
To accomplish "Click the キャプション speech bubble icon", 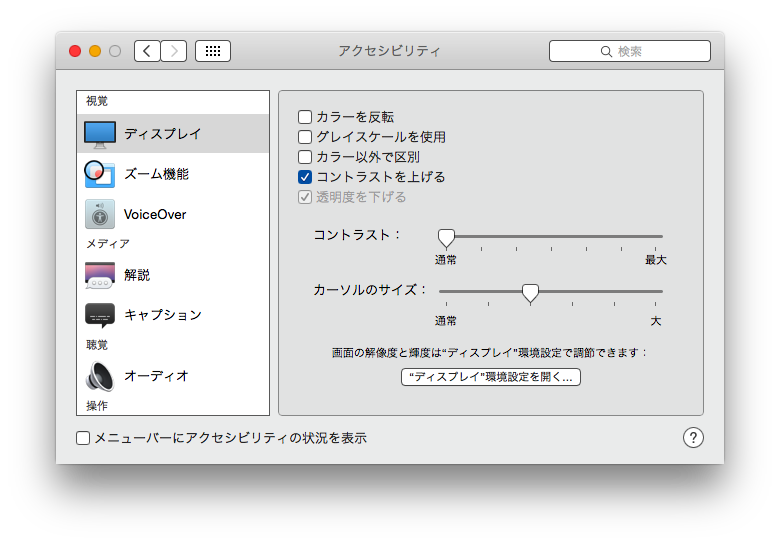I will click(x=100, y=315).
